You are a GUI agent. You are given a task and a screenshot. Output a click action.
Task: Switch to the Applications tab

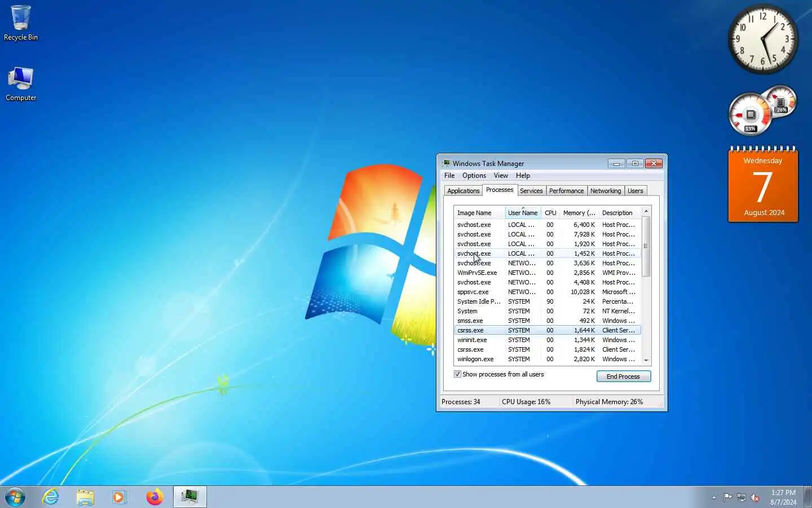coord(463,191)
